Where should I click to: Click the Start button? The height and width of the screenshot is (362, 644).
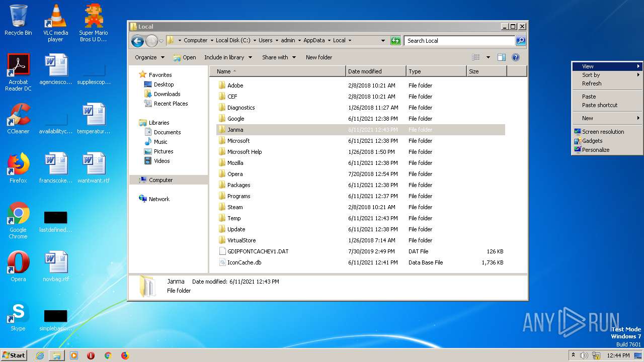(14, 355)
